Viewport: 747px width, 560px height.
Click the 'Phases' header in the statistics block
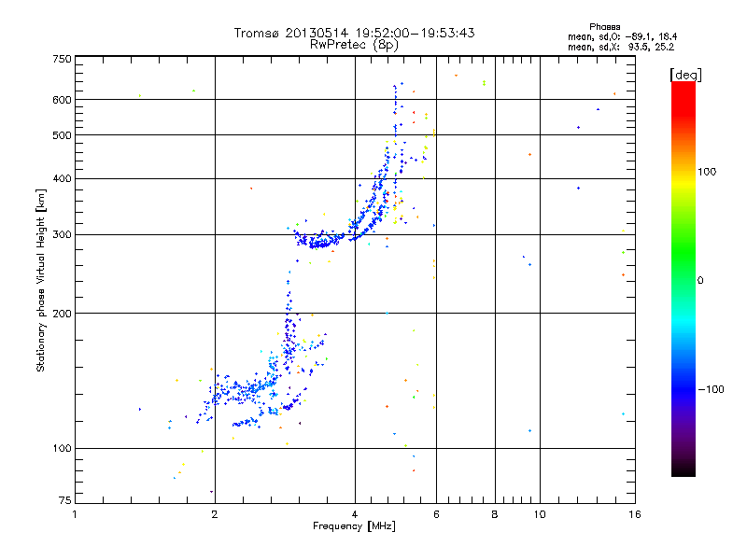604,27
